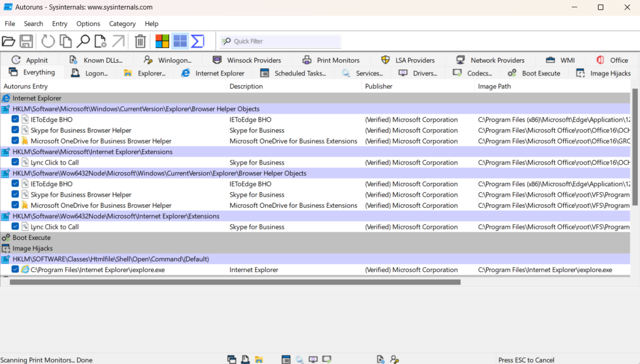Image resolution: width=640 pixels, height=364 pixels.
Task: Open Find with the magnifier toolbar icon
Action: coord(83,41)
